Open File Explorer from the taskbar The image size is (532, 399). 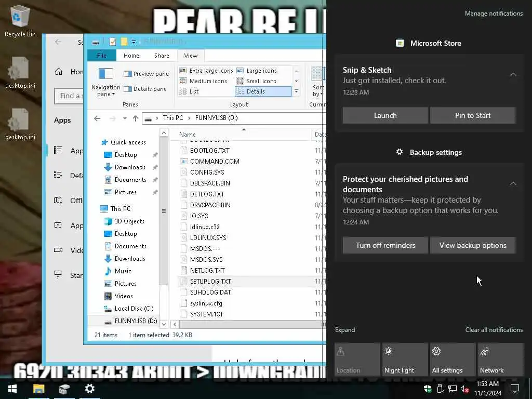click(x=38, y=389)
